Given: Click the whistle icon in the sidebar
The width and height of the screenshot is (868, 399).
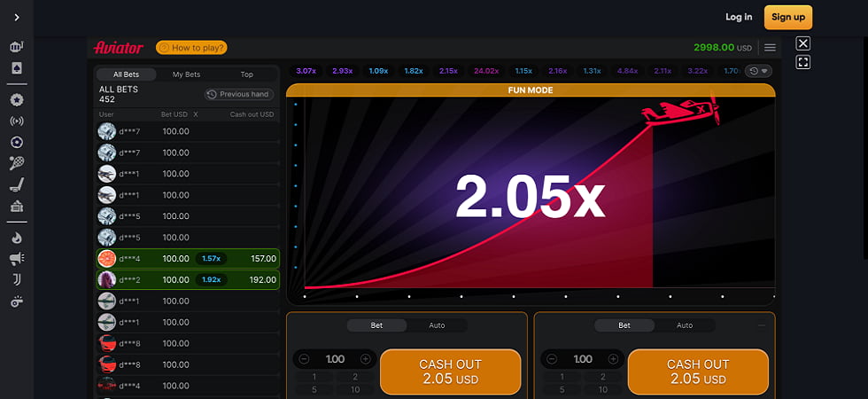Looking at the screenshot, I should coord(17,301).
